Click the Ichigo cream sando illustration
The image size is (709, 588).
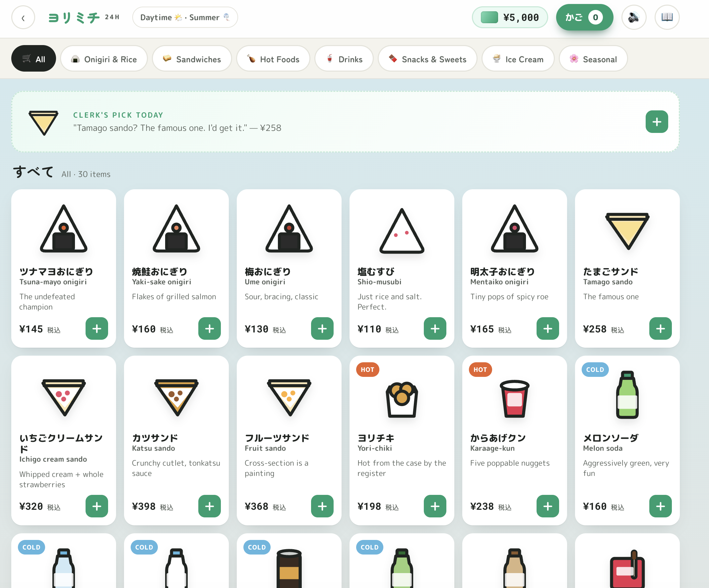(63, 397)
